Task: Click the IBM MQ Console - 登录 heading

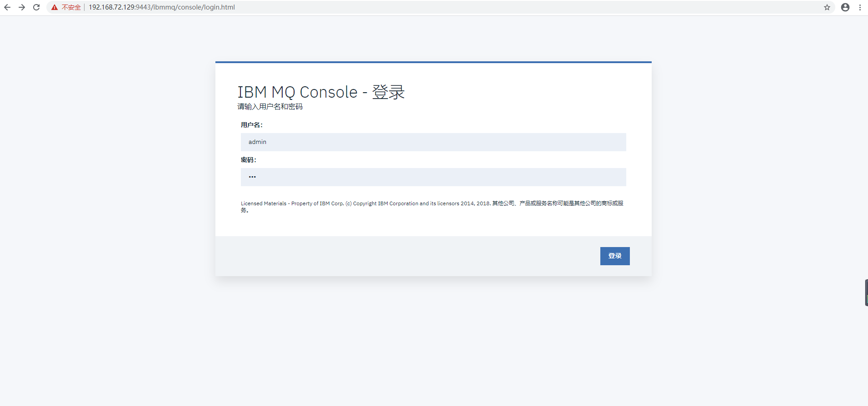Action: click(321, 92)
